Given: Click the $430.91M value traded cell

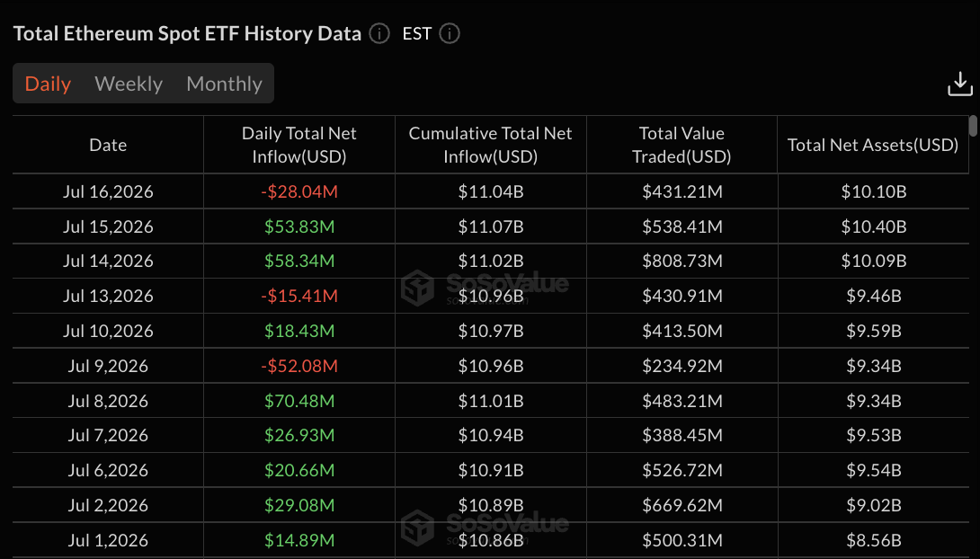Looking at the screenshot, I should [682, 296].
